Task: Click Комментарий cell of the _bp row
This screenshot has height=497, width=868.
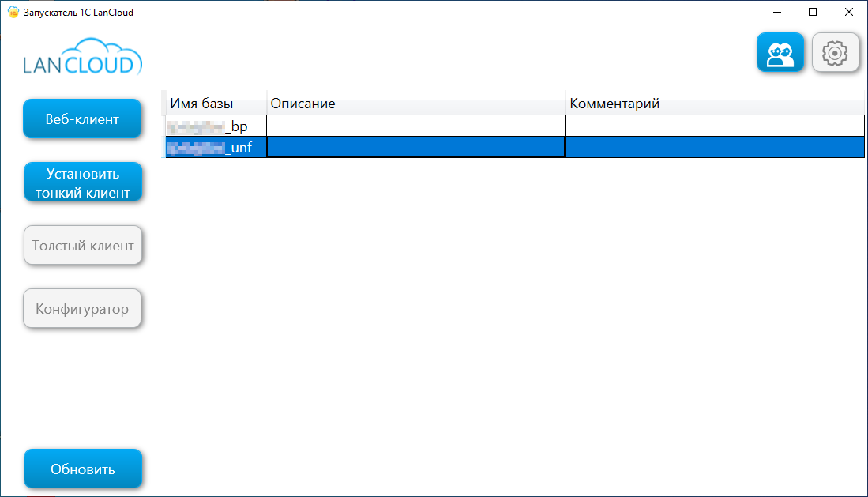Action: (x=715, y=126)
